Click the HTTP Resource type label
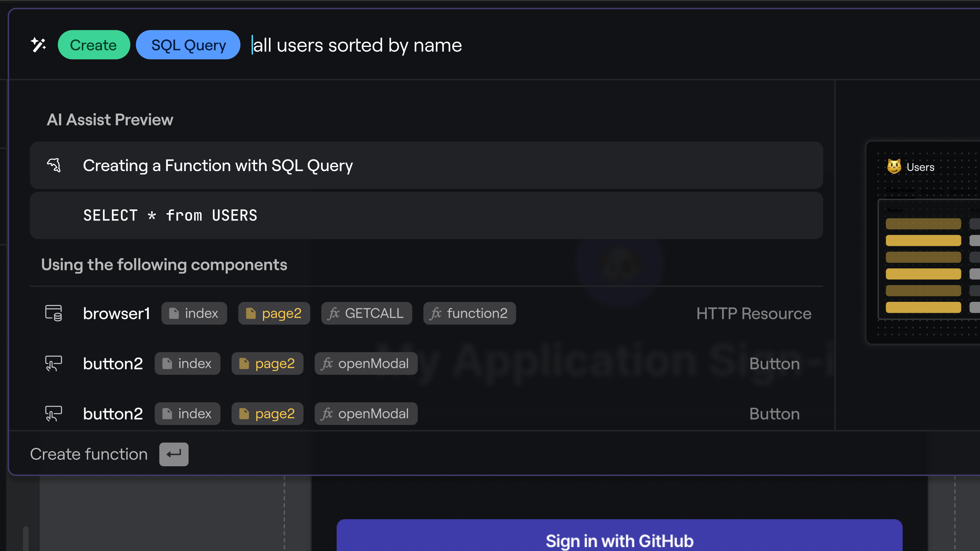 pos(754,313)
